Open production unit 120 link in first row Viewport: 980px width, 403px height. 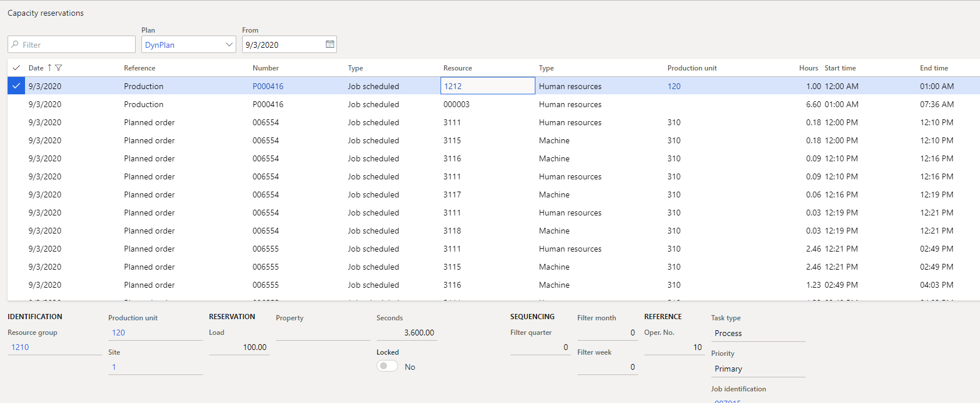[674, 86]
